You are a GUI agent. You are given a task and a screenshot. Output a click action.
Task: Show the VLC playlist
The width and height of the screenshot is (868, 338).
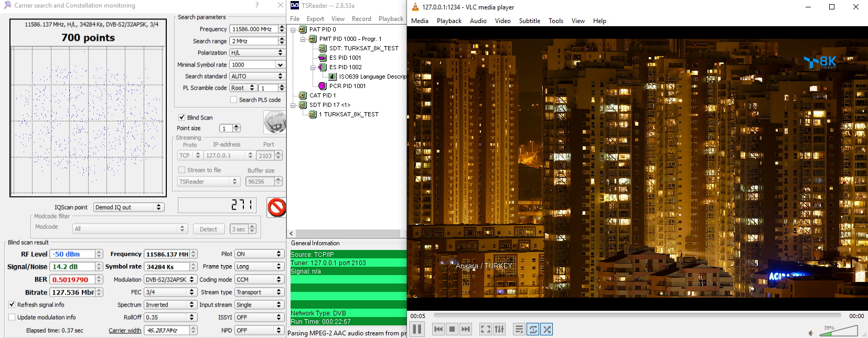pos(519,329)
